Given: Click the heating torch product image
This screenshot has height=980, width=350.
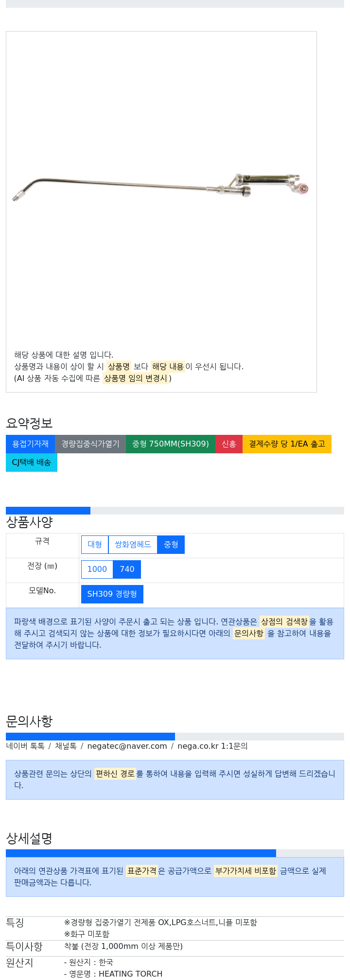Looking at the screenshot, I should (161, 187).
